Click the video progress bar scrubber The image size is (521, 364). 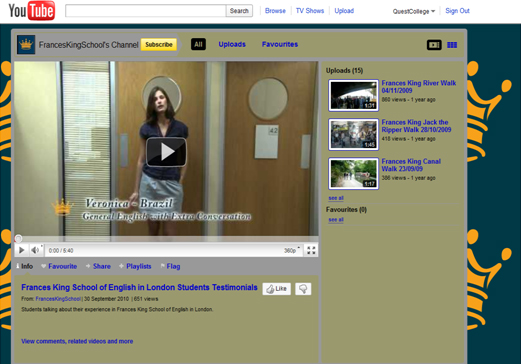(19, 239)
